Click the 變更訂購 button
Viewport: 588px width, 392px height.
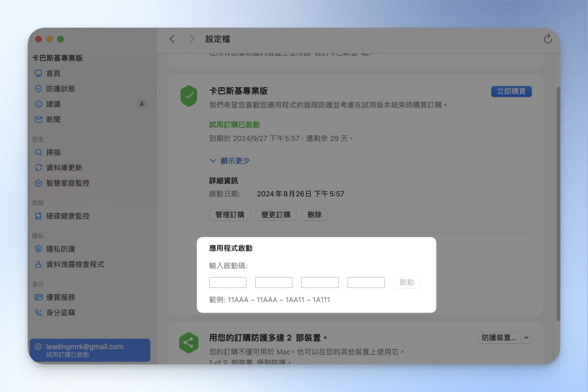(x=276, y=215)
